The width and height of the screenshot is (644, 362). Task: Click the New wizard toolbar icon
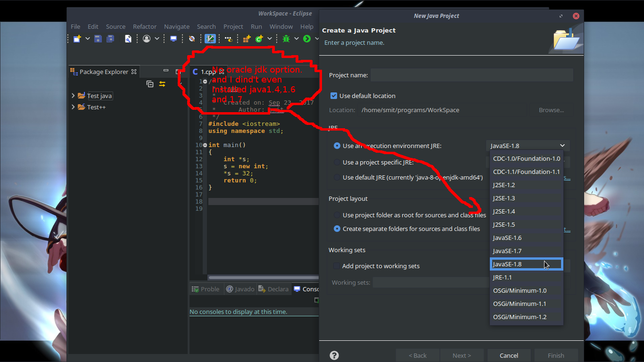click(77, 39)
